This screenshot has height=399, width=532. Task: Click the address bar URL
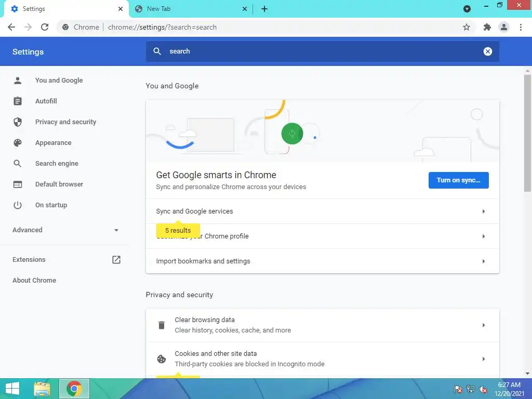162,27
